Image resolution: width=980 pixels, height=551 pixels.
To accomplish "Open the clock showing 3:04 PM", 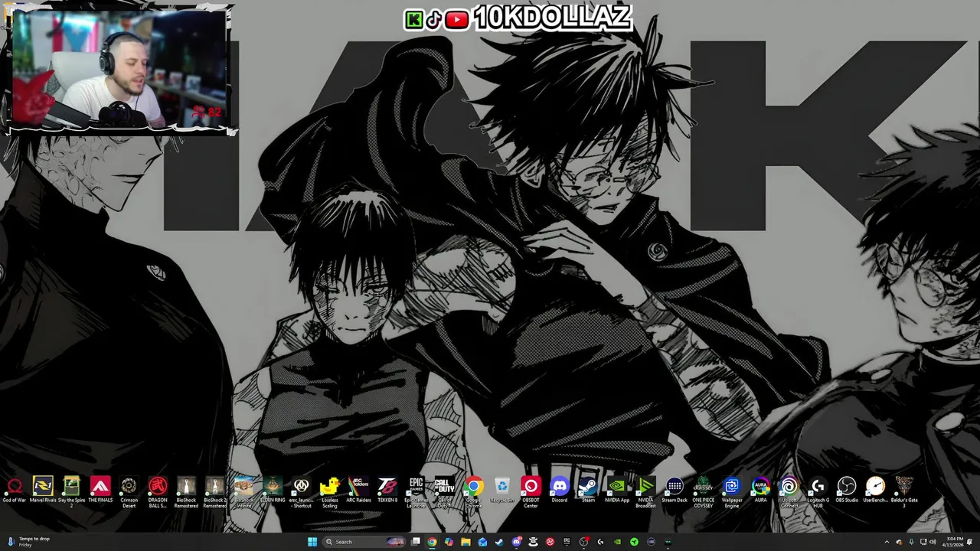I will [x=955, y=542].
